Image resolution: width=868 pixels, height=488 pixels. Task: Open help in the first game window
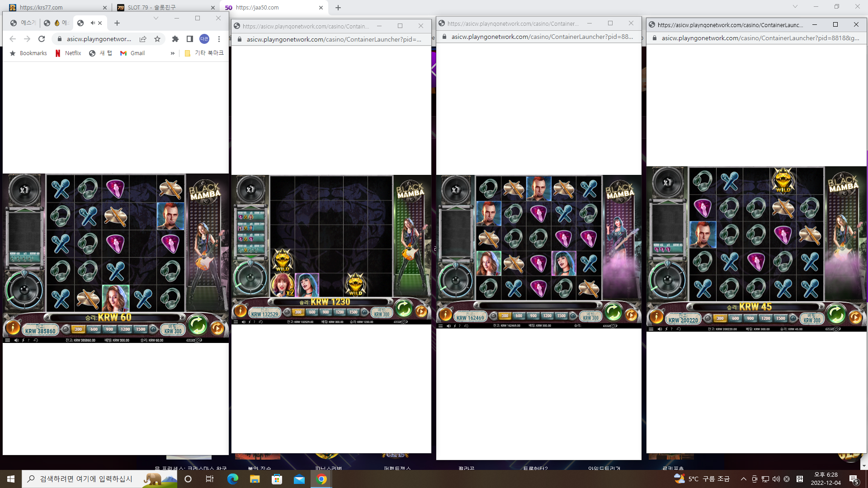tap(29, 340)
